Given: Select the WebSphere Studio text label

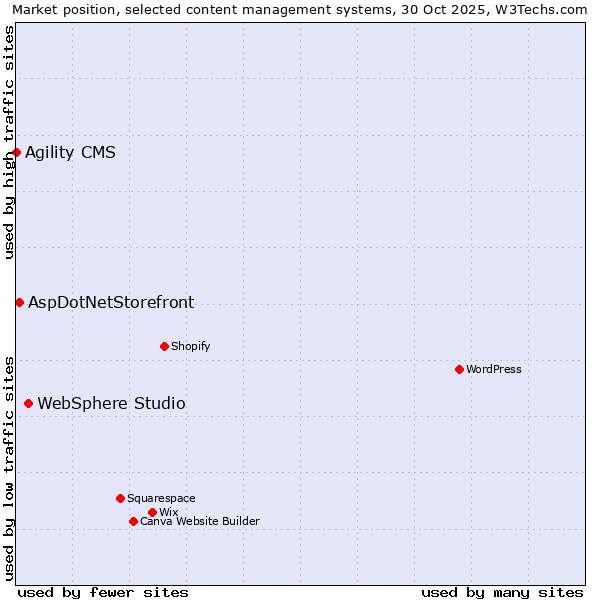Looking at the screenshot, I should (x=111, y=403).
